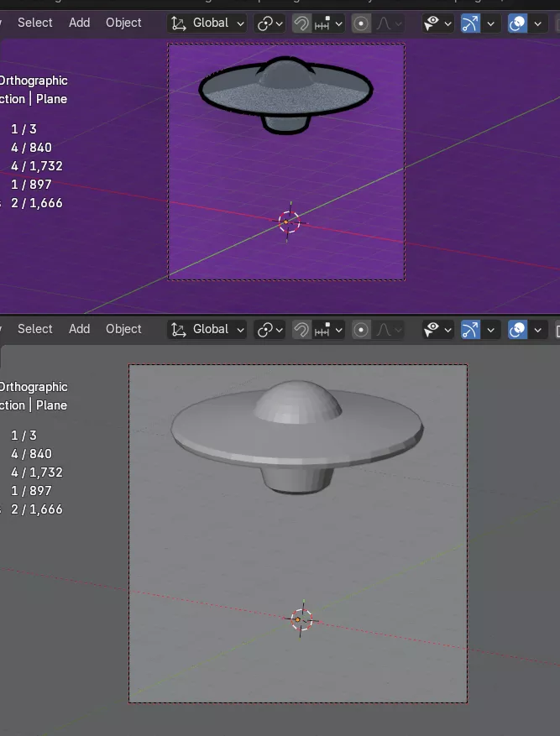Open proportional falloff curve menu, top viewport
The width and height of the screenshot is (560, 736).
point(389,23)
